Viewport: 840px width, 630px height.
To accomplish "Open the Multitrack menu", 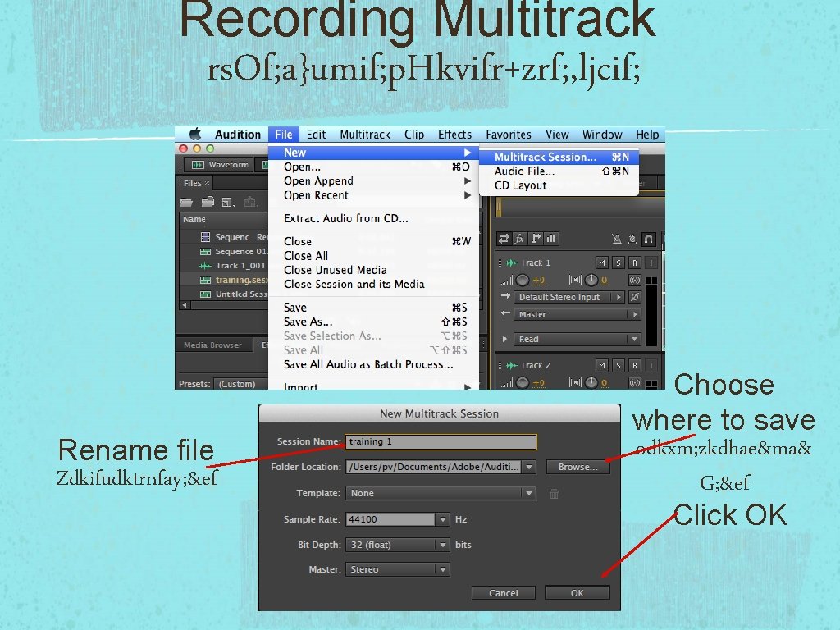I will point(365,135).
